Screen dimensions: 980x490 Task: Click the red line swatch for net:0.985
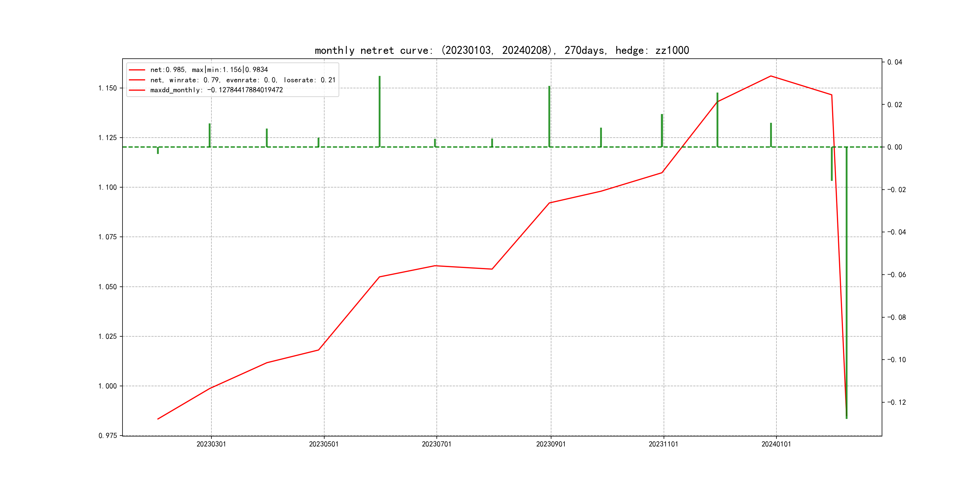pyautogui.click(x=137, y=70)
